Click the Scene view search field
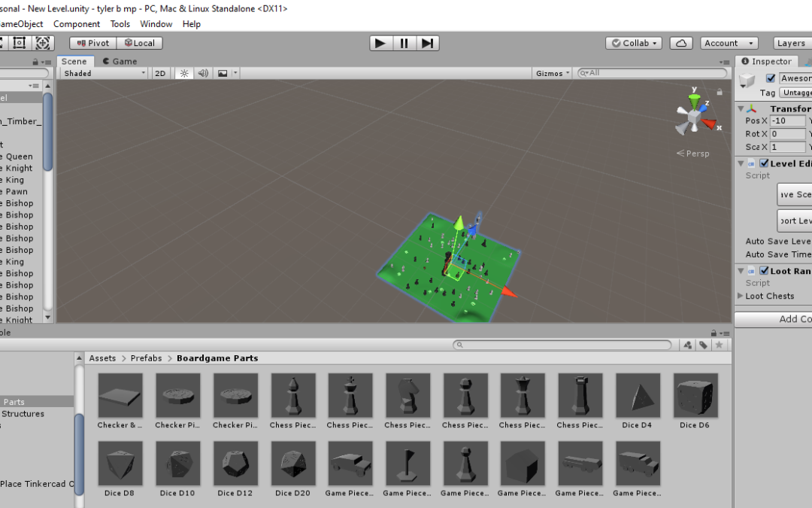Image resolution: width=812 pixels, height=508 pixels. (x=652, y=73)
